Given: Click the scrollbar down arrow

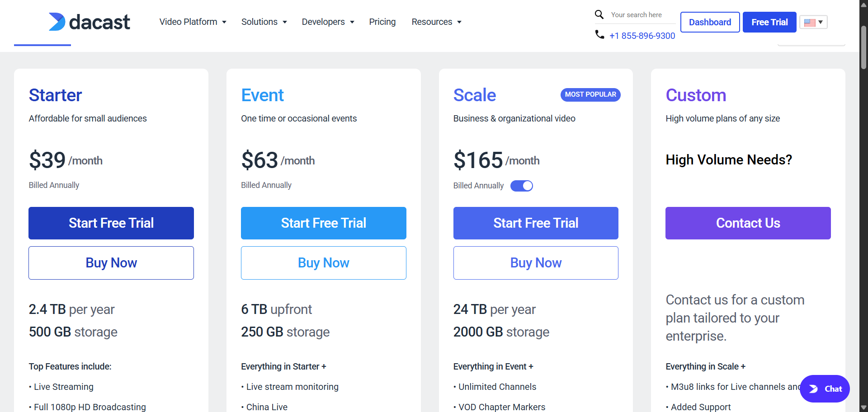Looking at the screenshot, I should click(x=863, y=408).
